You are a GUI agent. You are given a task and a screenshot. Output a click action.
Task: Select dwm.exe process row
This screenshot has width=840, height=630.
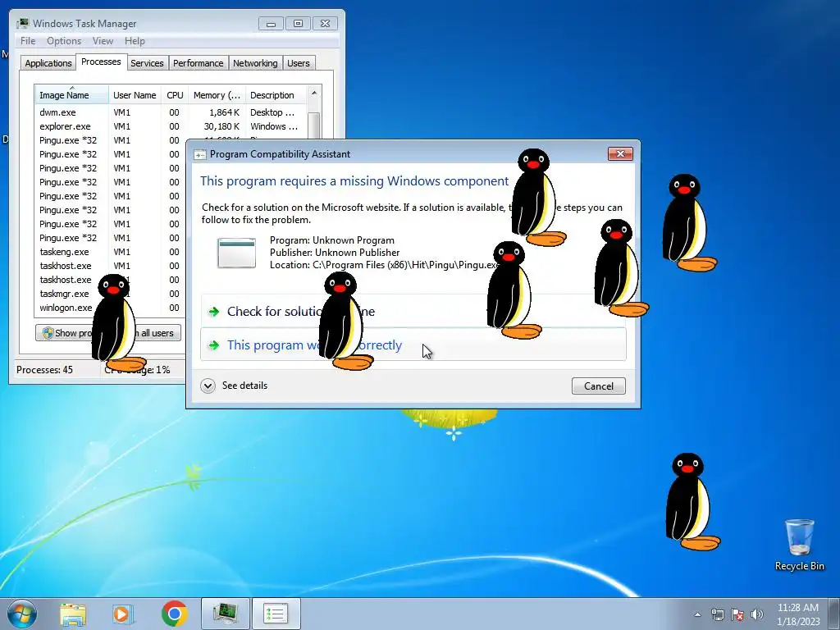(171, 112)
